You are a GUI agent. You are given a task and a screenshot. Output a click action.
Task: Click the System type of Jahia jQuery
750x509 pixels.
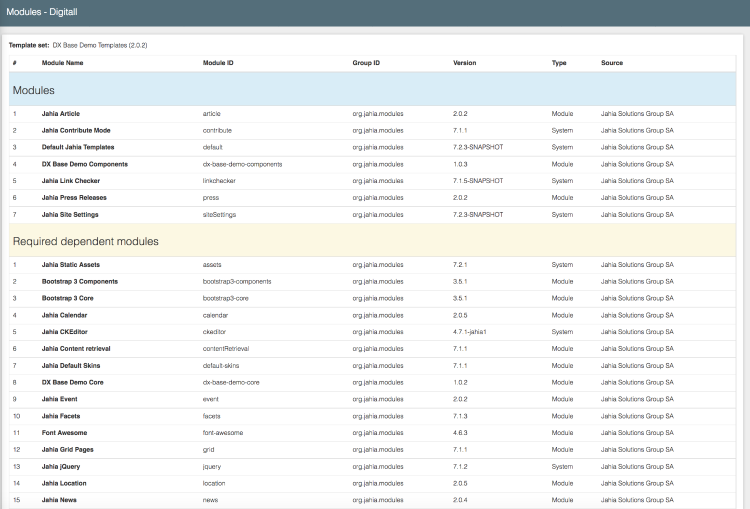pyautogui.click(x=562, y=466)
